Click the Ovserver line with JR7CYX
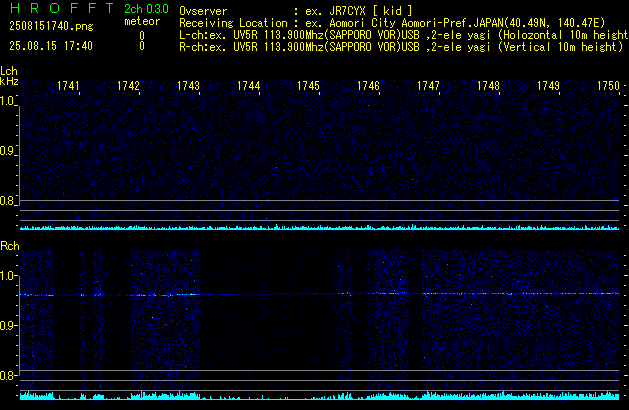Viewport: 629px width, 410px height. pos(296,11)
